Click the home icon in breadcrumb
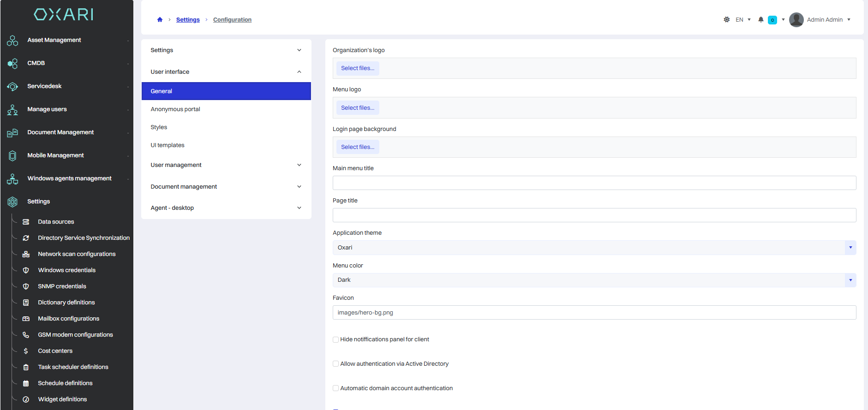The height and width of the screenshot is (410, 868). click(x=160, y=20)
